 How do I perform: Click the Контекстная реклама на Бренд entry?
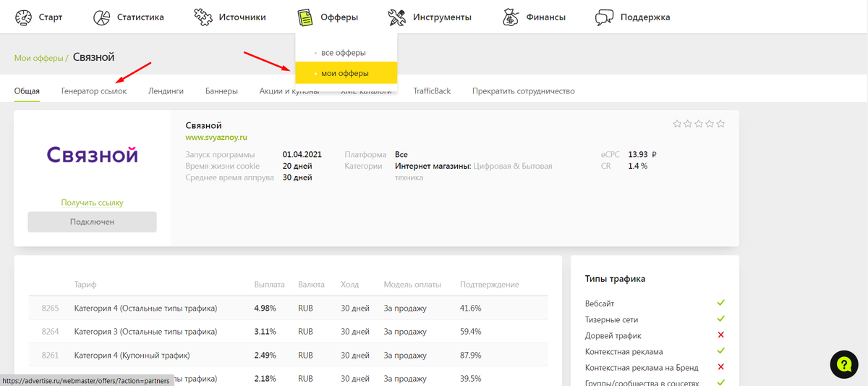coord(642,367)
